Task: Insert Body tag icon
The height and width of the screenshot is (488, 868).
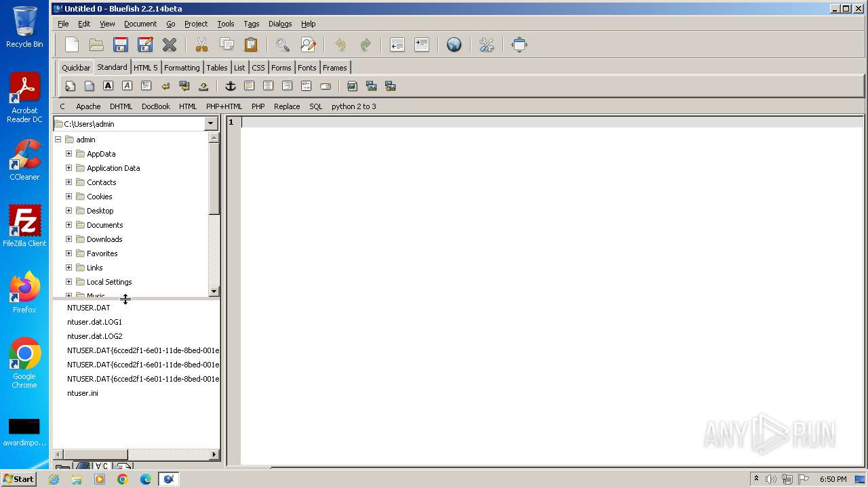Action: (x=89, y=86)
